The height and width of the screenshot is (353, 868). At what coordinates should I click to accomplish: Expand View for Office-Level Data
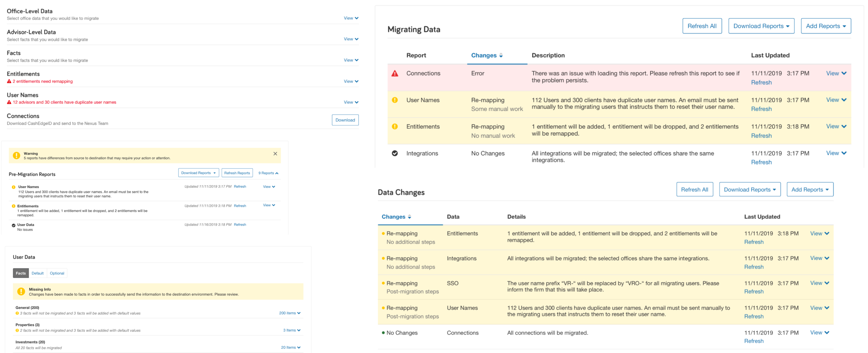point(351,18)
